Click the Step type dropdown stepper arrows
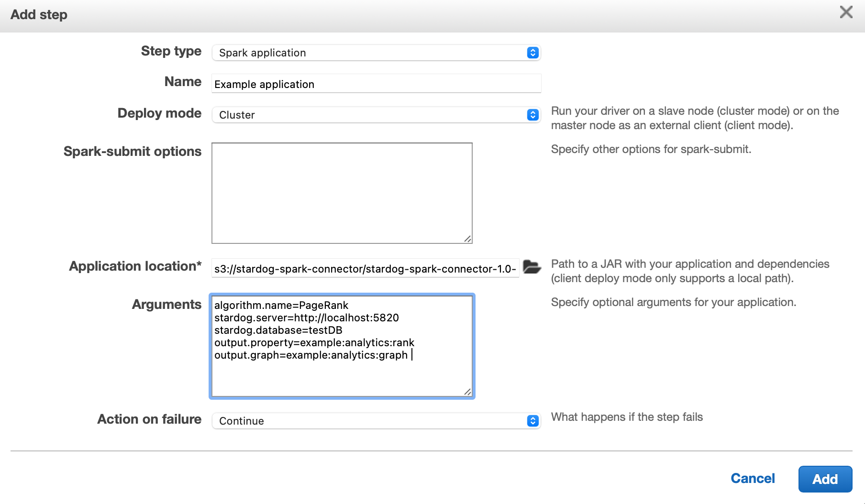 (x=532, y=53)
